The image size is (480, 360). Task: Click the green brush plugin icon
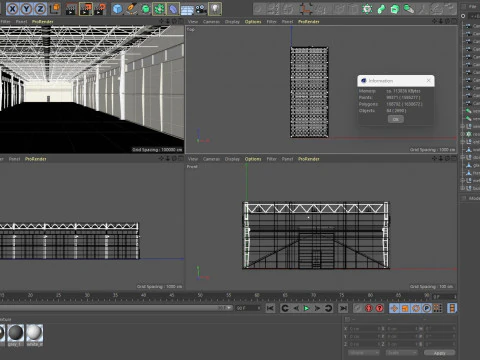(x=409, y=9)
